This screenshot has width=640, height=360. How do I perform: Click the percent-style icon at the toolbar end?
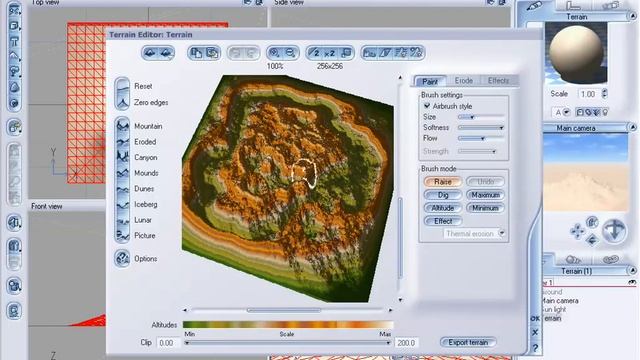(x=416, y=53)
